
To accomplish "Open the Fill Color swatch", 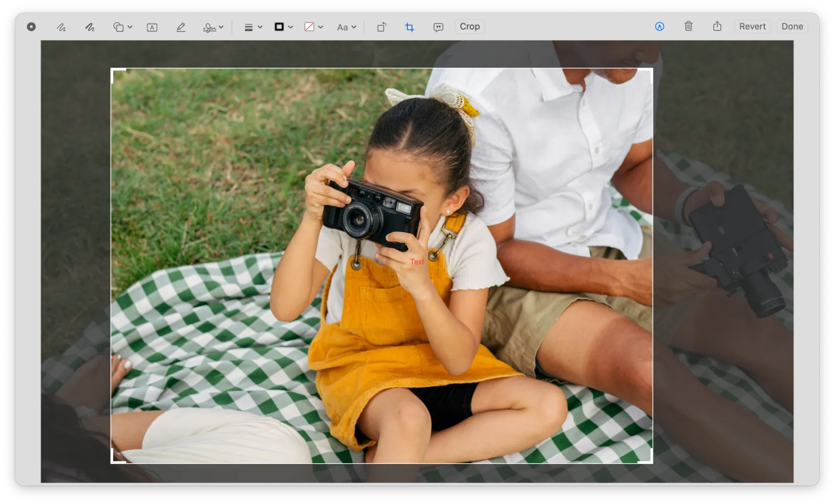I will pos(313,27).
